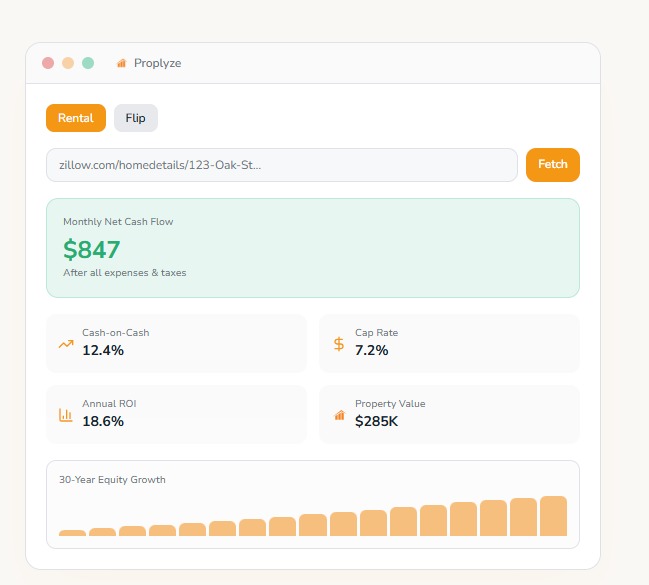
Task: Open the Cap Rate 7.2% metric card
Action: 449,343
